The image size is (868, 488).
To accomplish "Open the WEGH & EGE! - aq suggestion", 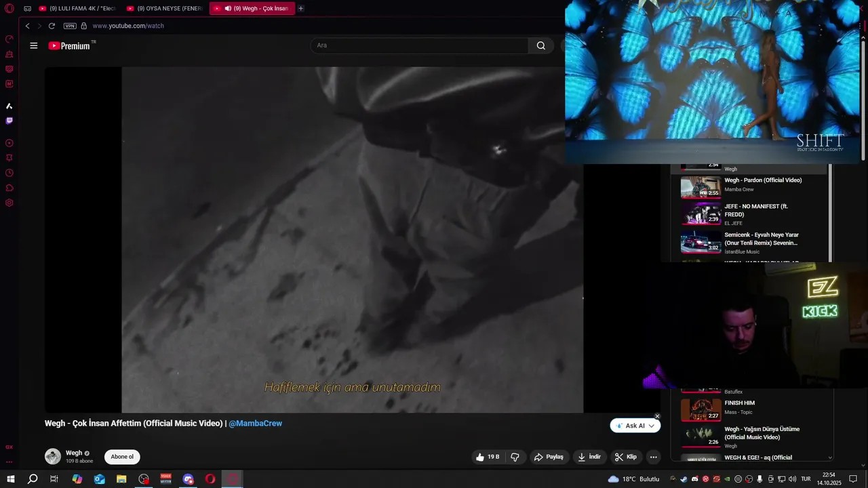I will pos(758,457).
